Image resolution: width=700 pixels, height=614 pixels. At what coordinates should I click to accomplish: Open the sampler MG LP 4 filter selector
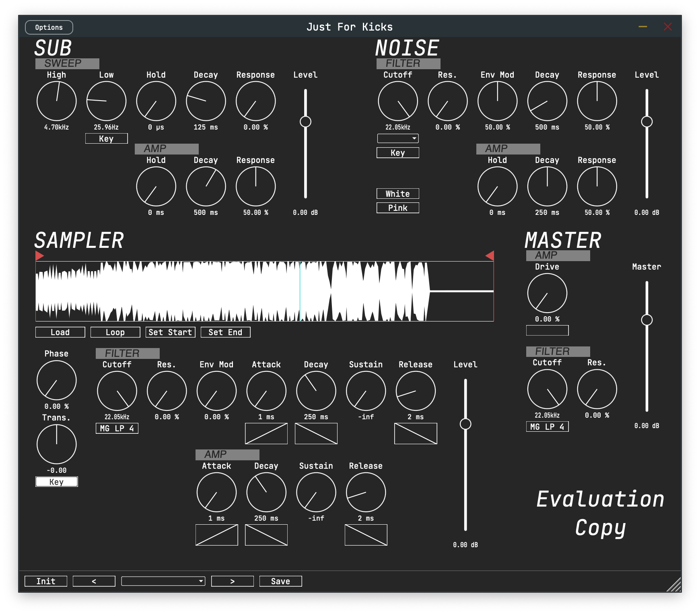117,428
